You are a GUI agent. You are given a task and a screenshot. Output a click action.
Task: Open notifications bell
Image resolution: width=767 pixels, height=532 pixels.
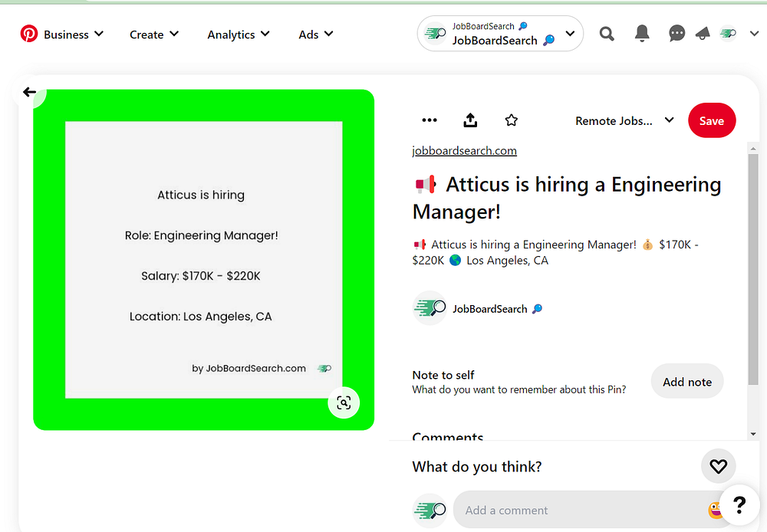coord(642,34)
